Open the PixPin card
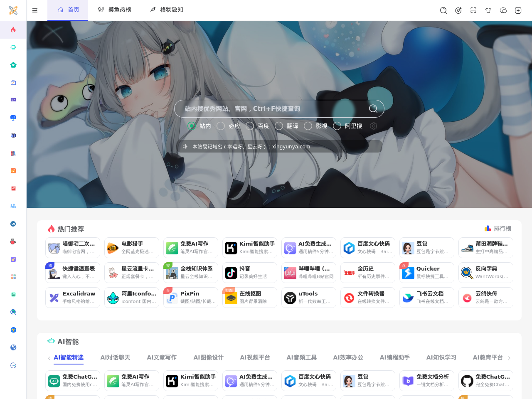The width and height of the screenshot is (532, 399). click(191, 298)
